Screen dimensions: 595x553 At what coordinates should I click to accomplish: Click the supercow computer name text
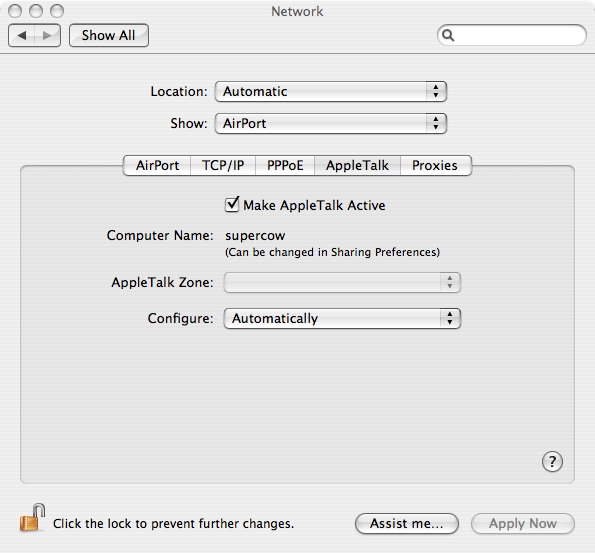point(255,236)
